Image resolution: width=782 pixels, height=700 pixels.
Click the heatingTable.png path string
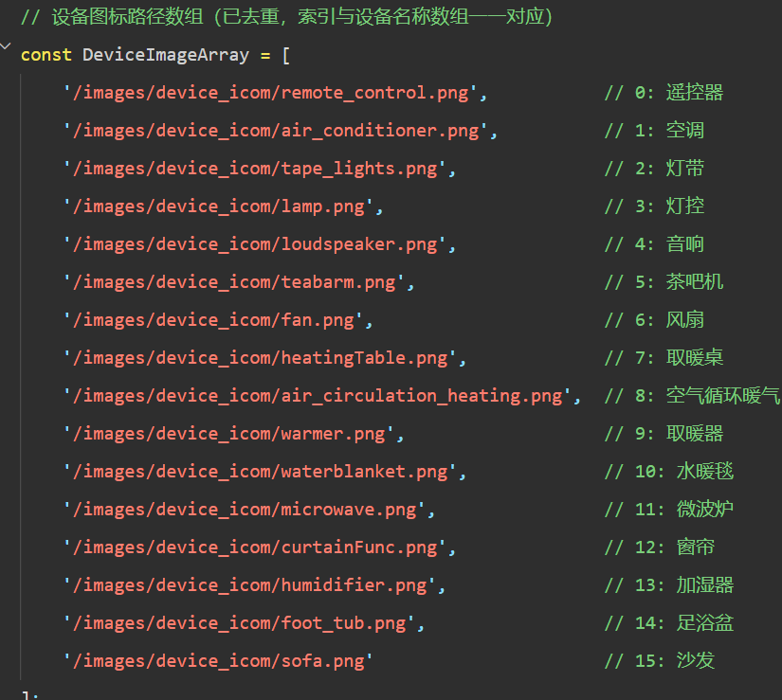tap(264, 358)
